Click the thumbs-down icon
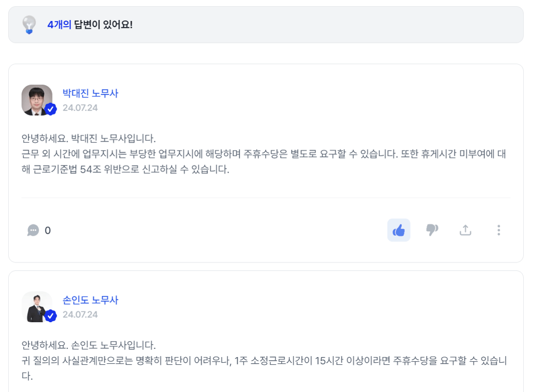 432,230
